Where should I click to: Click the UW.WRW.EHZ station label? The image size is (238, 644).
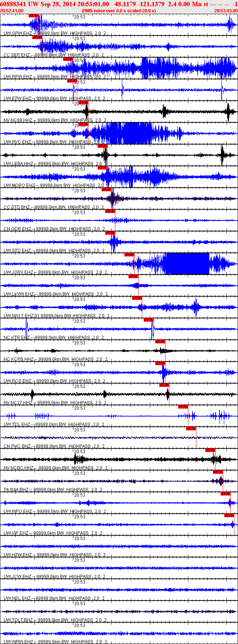click(18, 641)
